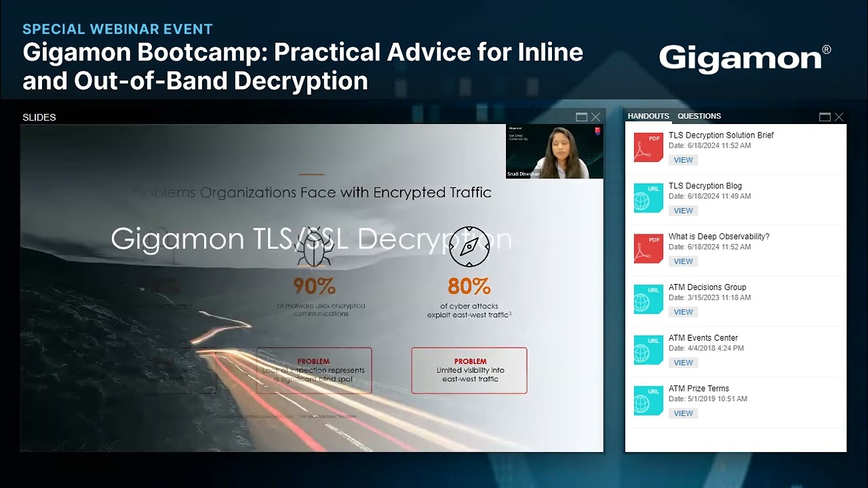Viewport: 868px width, 488px height.
Task: Select the speaker video thumbnail
Action: click(554, 151)
